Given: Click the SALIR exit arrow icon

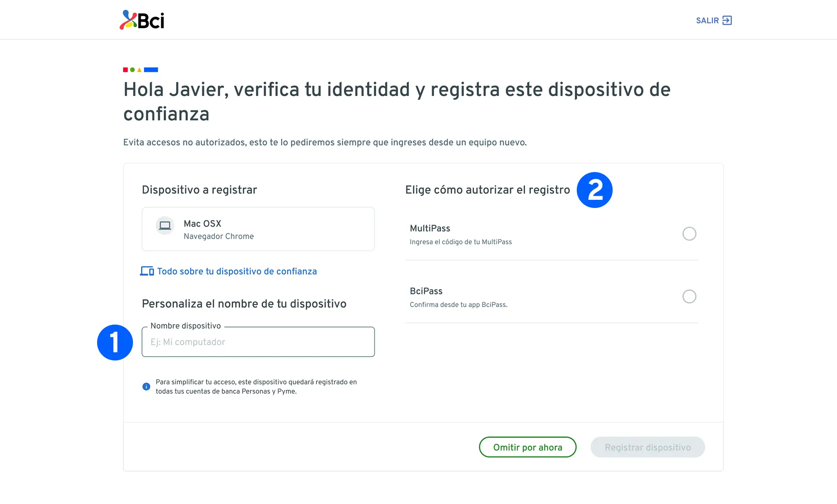Looking at the screenshot, I should (727, 20).
